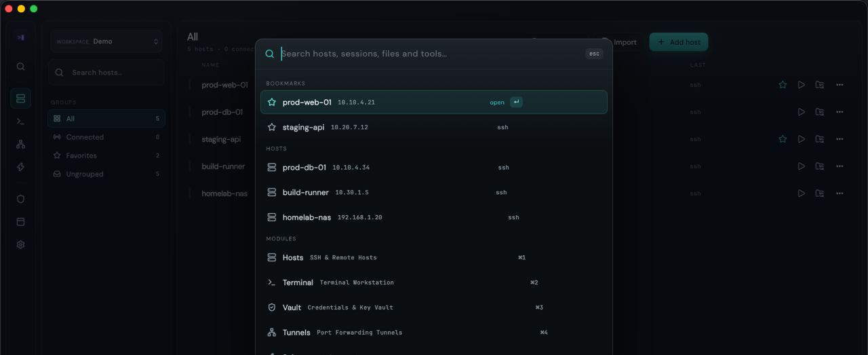This screenshot has height=355, width=868.
Task: Open more options for build-runner row
Action: [x=840, y=166]
